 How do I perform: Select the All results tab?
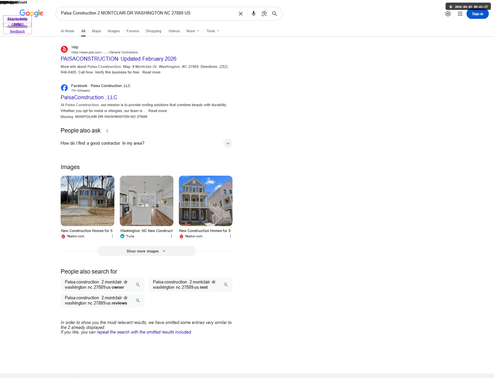83,31
